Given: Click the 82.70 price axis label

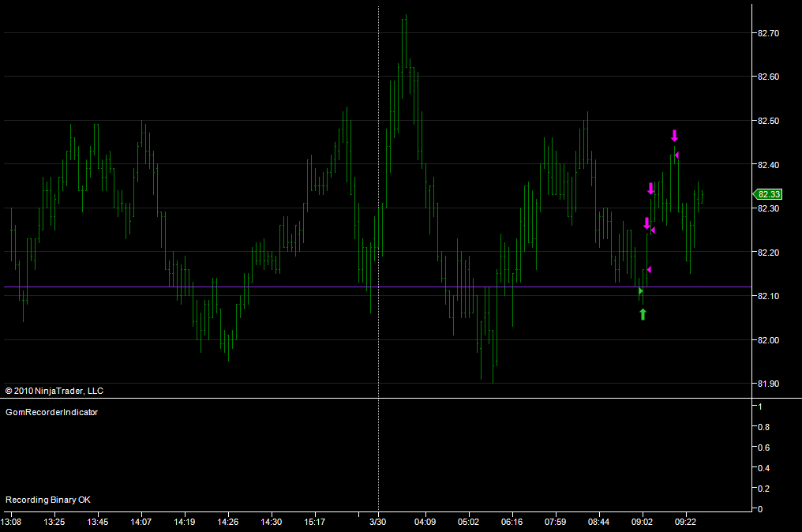Looking at the screenshot, I should point(768,33).
